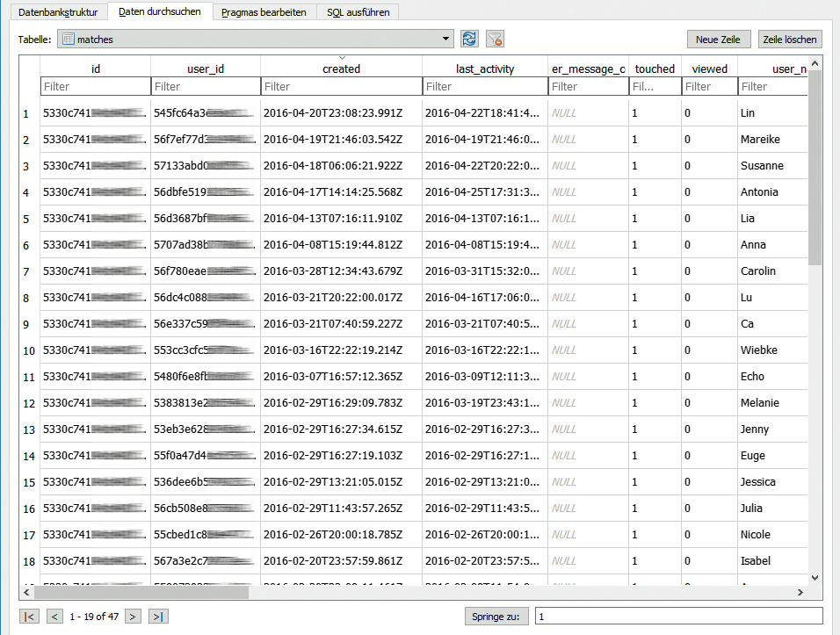
Task: Click the Zeile löschen button
Action: point(790,40)
